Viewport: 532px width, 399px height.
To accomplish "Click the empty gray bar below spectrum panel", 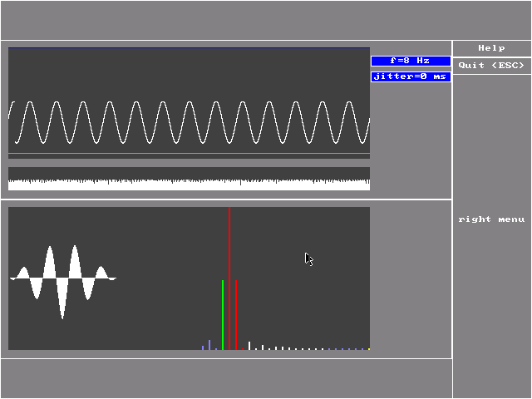I will click(x=226, y=378).
